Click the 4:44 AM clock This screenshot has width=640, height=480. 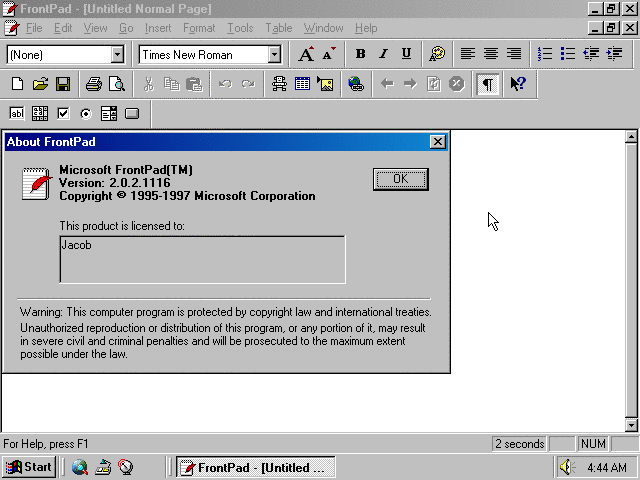[x=607, y=467]
